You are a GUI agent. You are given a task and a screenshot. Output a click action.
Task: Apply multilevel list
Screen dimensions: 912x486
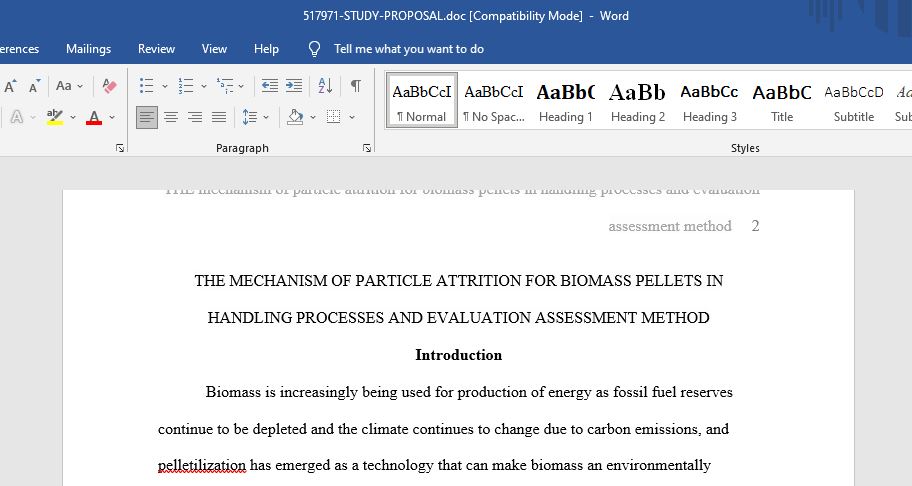pyautogui.click(x=225, y=86)
